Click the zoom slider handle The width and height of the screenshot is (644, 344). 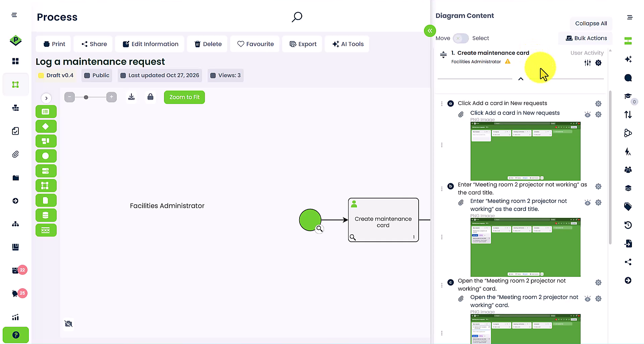(86, 97)
